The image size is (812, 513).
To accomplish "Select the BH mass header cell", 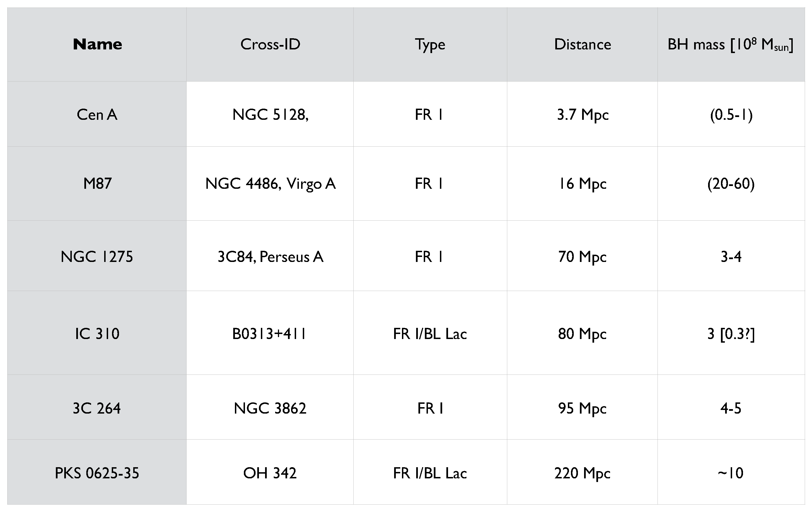I will [x=730, y=44].
